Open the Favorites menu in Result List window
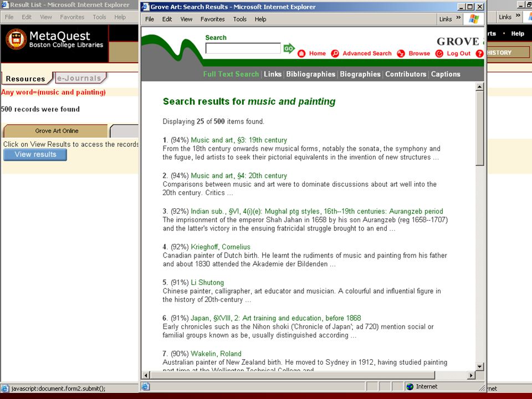532x399 pixels. 72,17
